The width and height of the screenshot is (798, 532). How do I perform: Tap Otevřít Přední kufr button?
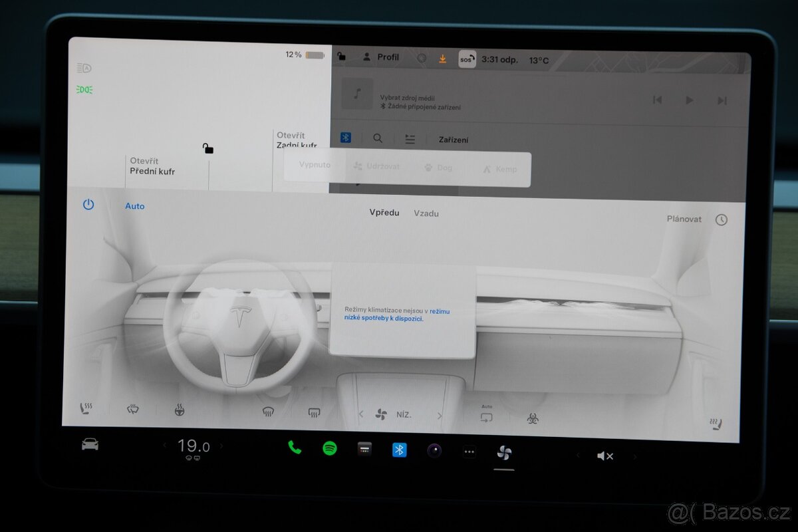tap(152, 166)
